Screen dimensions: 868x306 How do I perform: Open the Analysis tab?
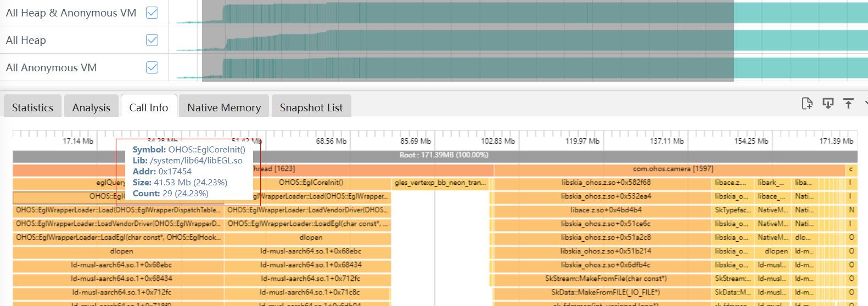(x=91, y=107)
